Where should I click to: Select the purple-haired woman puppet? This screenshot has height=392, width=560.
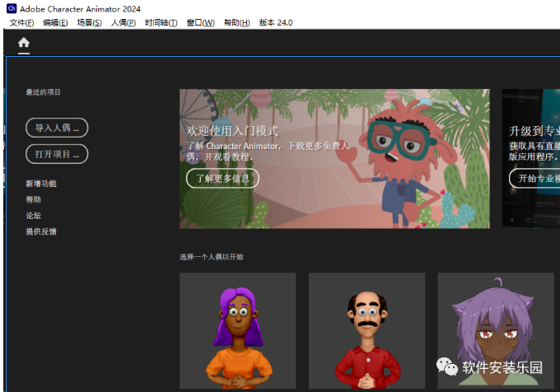[x=238, y=331]
